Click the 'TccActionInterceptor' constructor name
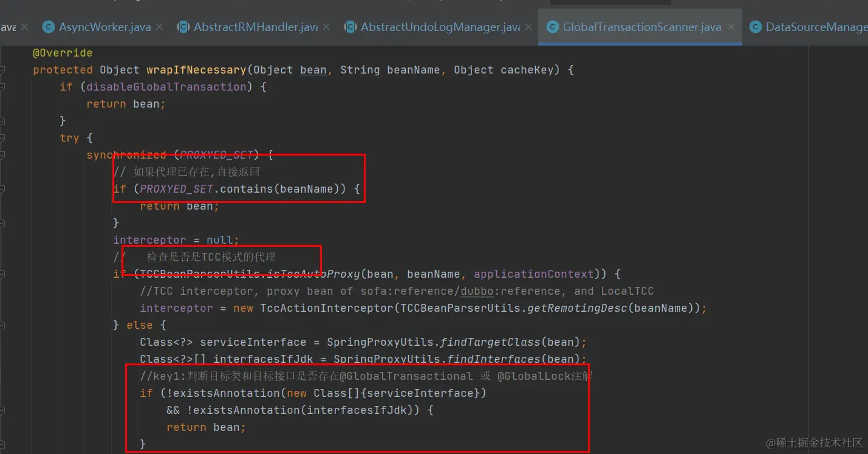The width and height of the screenshot is (868, 454). coord(327,308)
